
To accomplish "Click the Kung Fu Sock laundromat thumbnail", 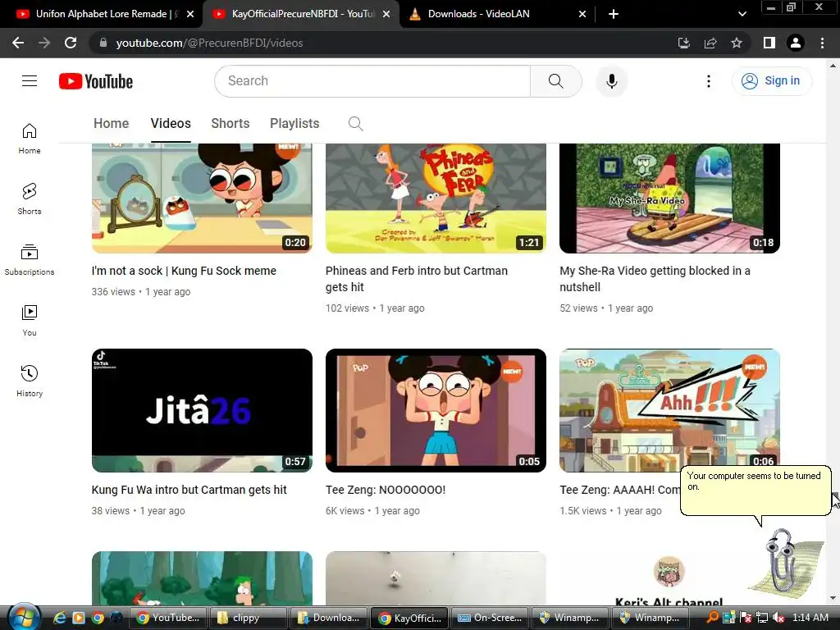I will pyautogui.click(x=202, y=199).
